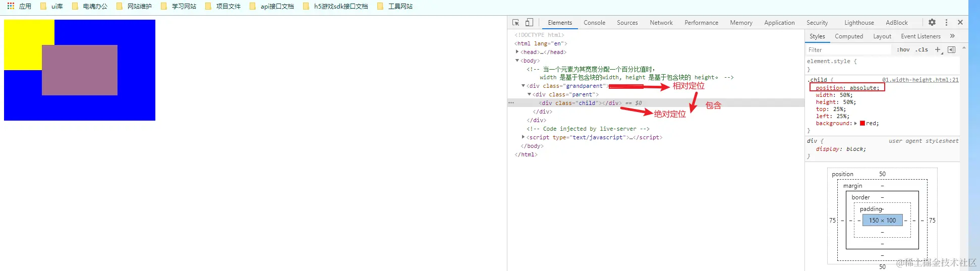Switch to the Memory tab
The width and height of the screenshot is (980, 271).
coord(741,23)
